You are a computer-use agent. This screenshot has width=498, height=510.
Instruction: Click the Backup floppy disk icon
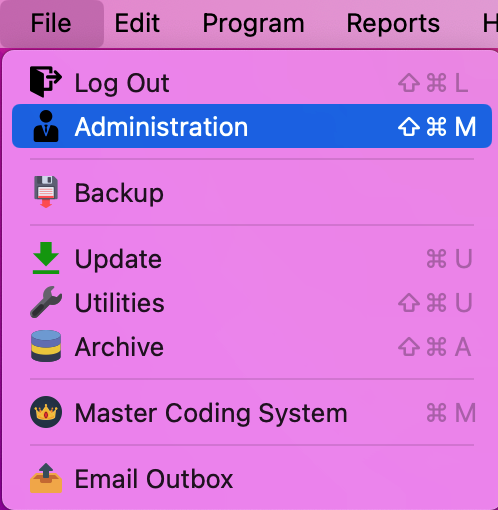[x=46, y=192]
